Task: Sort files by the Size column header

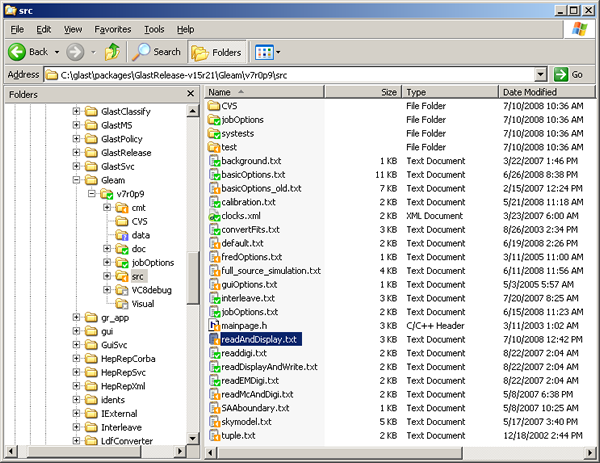Action: [x=363, y=92]
